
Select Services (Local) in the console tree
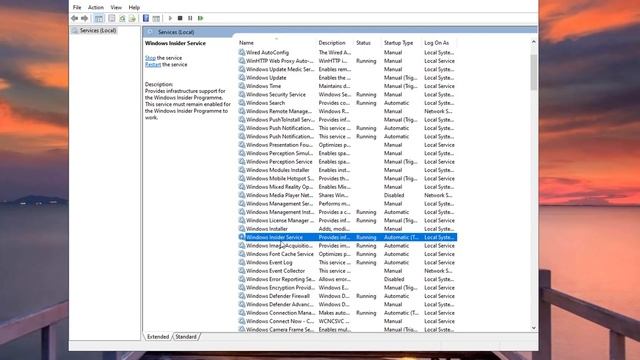coord(94,31)
